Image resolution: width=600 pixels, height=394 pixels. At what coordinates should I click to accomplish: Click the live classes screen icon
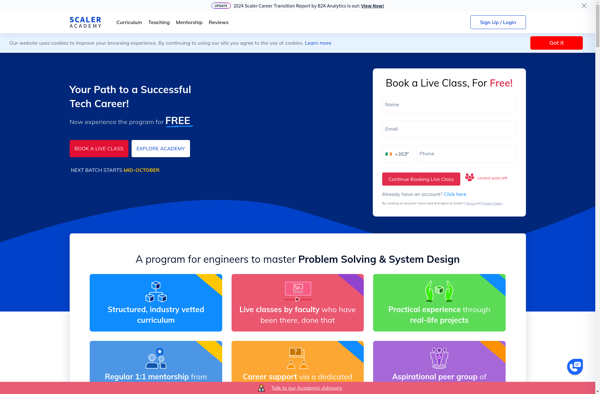tap(298, 291)
